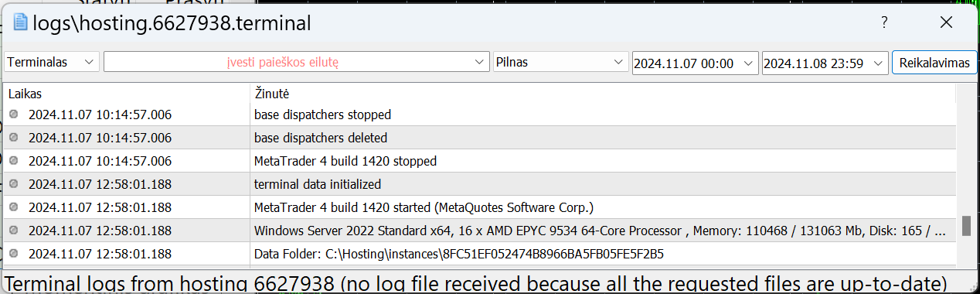Click into the search string input field
The image size is (980, 294).
pos(288,63)
